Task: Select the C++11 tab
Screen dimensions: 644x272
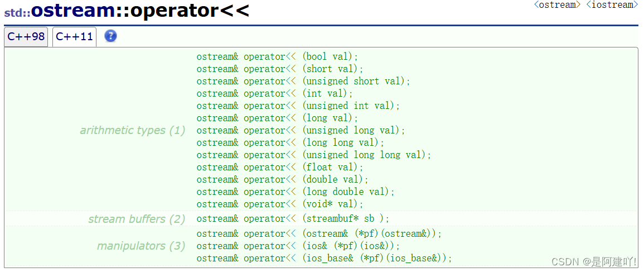Action: pos(74,37)
